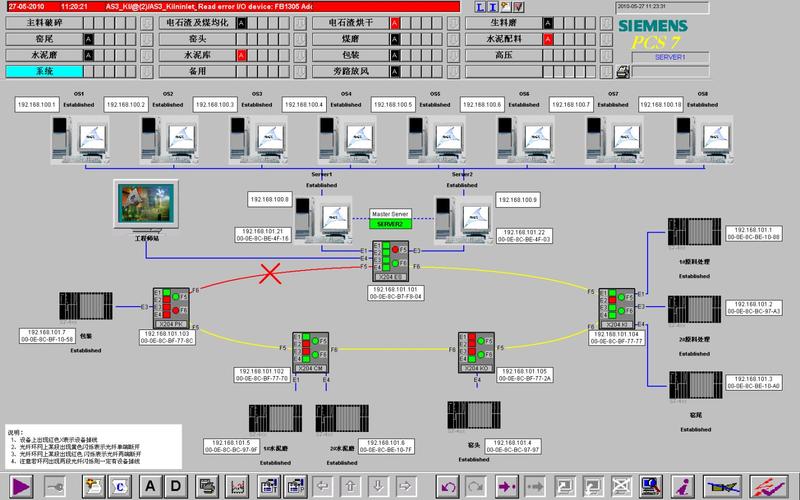Click the red alarm message bar at top
This screenshot has width=800, height=500.
pyautogui.click(x=233, y=7)
